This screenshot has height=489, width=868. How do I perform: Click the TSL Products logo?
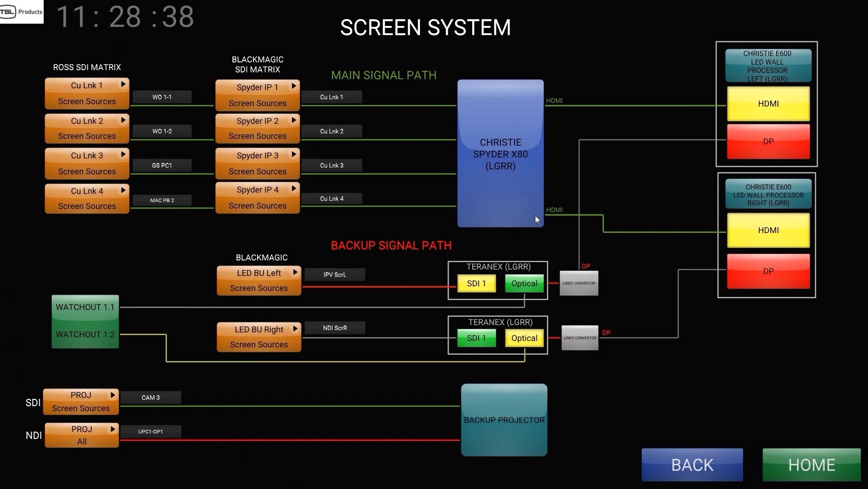tap(21, 12)
